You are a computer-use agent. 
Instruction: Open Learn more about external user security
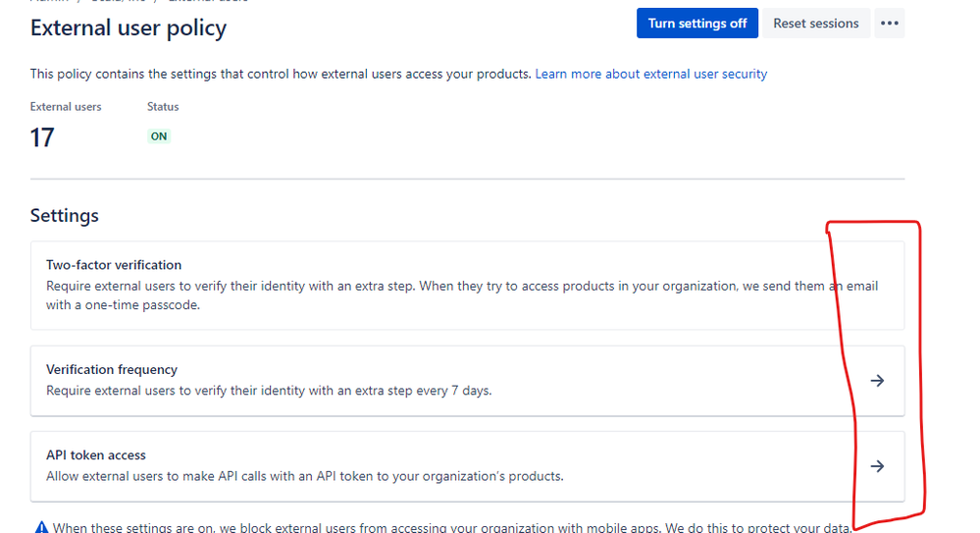coord(650,74)
